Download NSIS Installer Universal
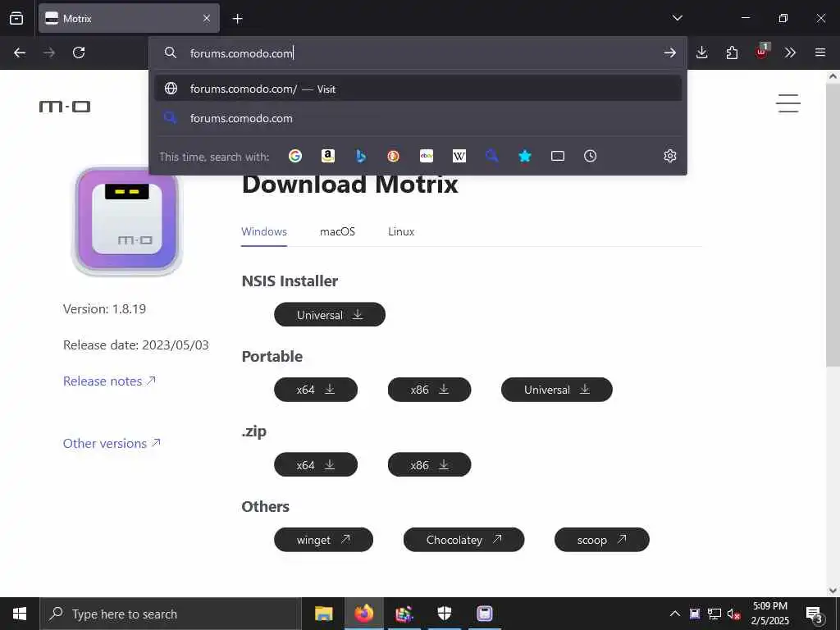840x630 pixels. pyautogui.click(x=330, y=314)
